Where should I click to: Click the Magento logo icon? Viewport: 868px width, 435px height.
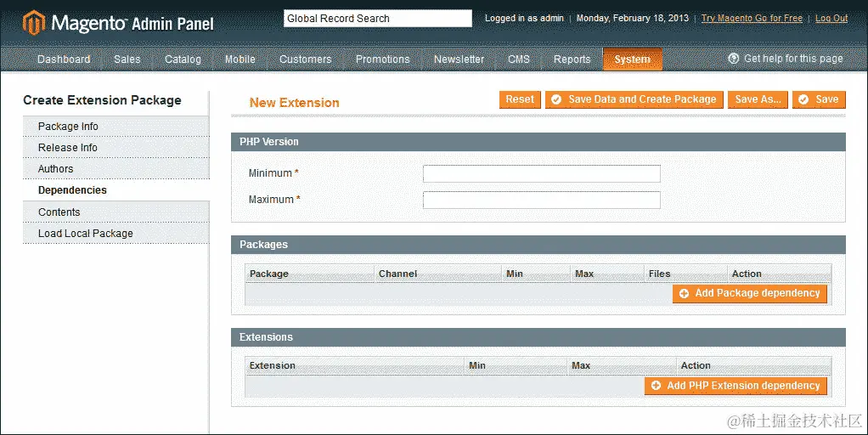coord(33,23)
